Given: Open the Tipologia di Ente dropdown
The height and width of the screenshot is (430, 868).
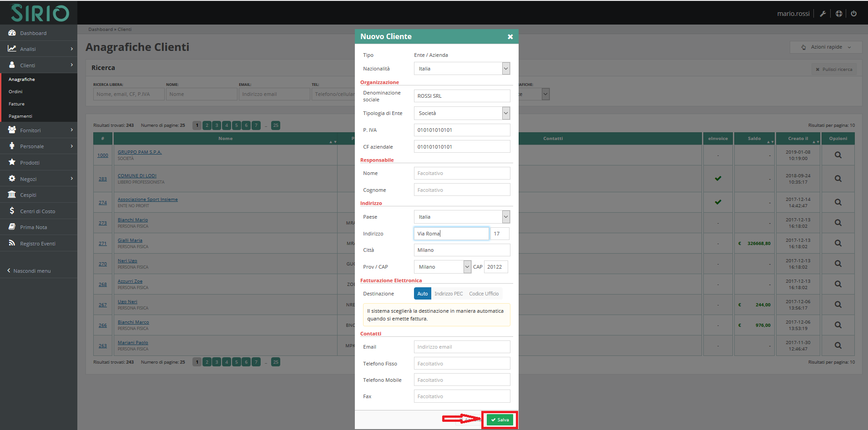Looking at the screenshot, I should (x=462, y=113).
